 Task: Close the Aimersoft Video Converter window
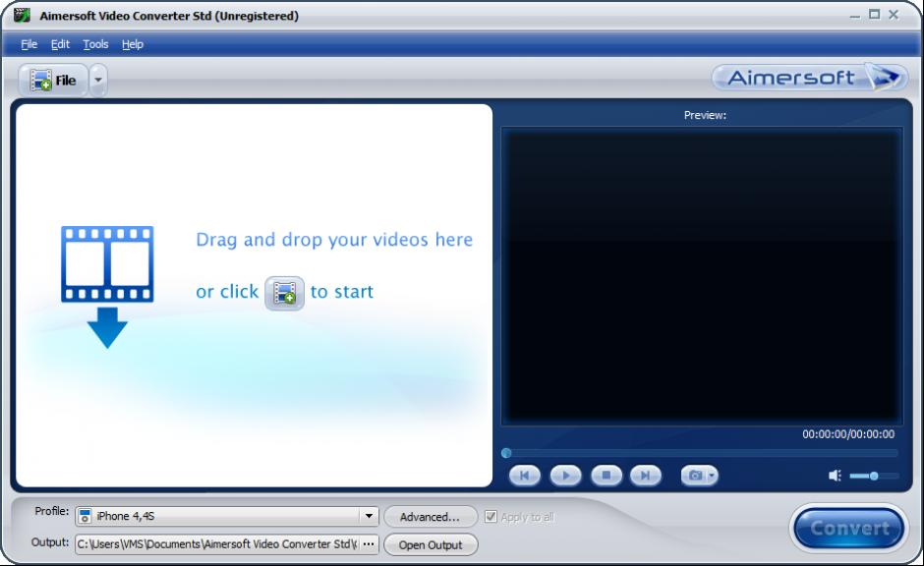[894, 15]
